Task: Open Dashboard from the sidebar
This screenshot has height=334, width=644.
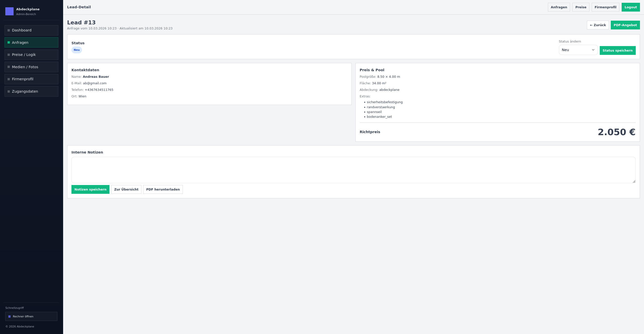Action: pyautogui.click(x=31, y=30)
